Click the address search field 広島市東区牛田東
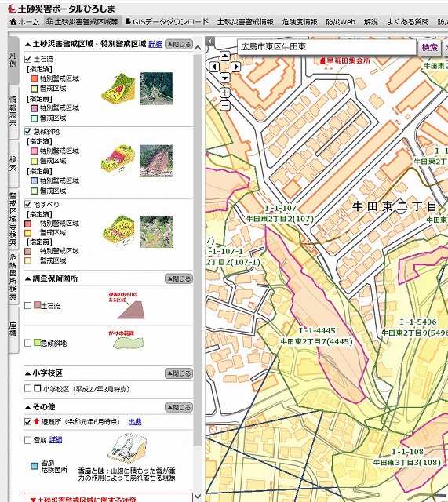This screenshot has height=502, width=448. (326, 47)
